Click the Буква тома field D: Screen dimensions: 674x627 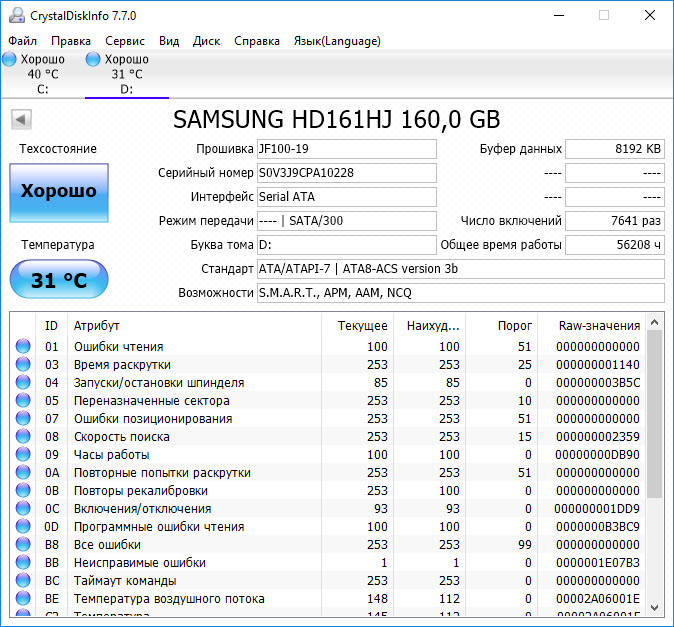347,245
